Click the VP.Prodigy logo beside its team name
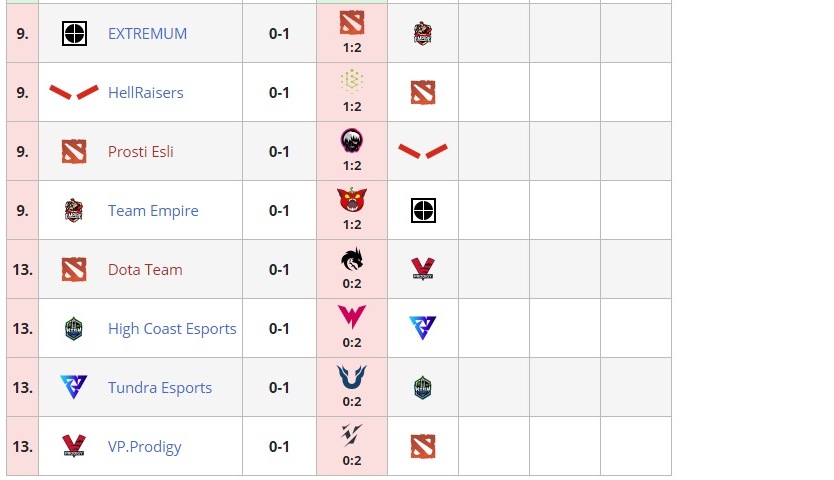 coord(74,447)
